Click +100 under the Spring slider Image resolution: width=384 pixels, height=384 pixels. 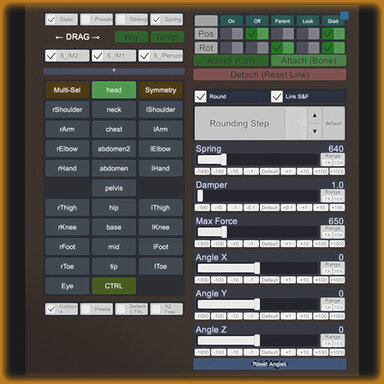[321, 171]
